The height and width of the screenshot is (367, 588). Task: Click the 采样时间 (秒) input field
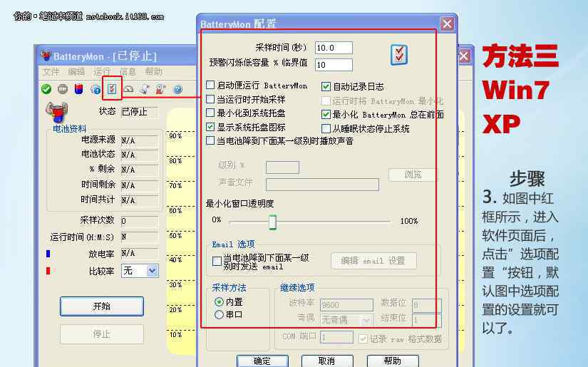tap(334, 48)
